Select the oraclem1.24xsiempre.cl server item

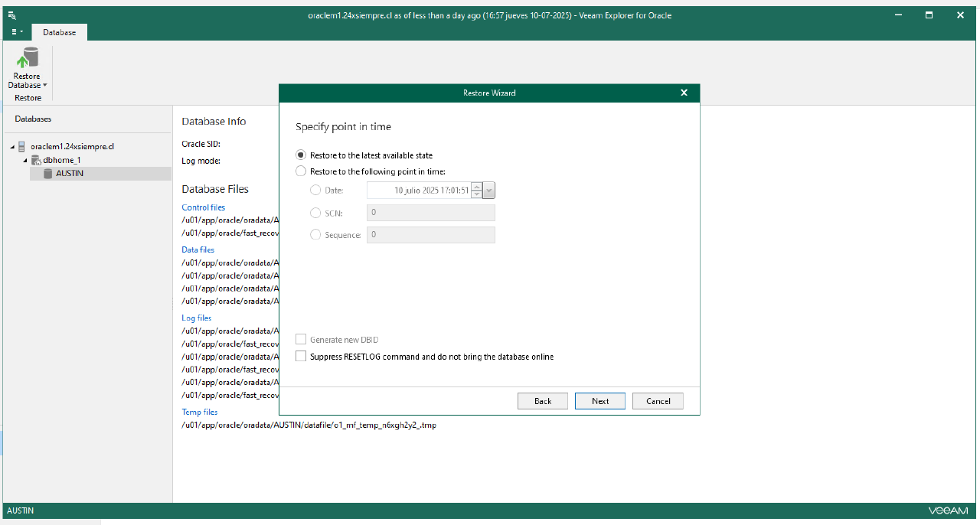point(72,146)
